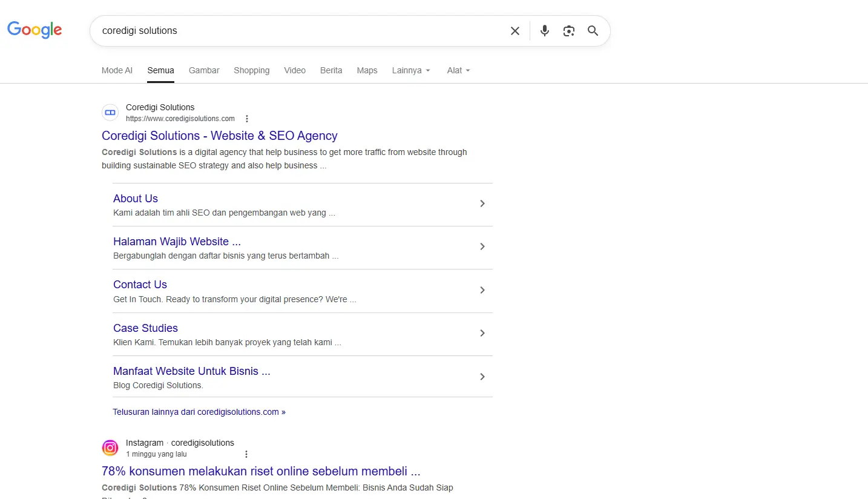Viewport: 868px width, 499px height.
Task: Open Coredigi Solutions - Website & SEO Agency link
Action: [220, 136]
